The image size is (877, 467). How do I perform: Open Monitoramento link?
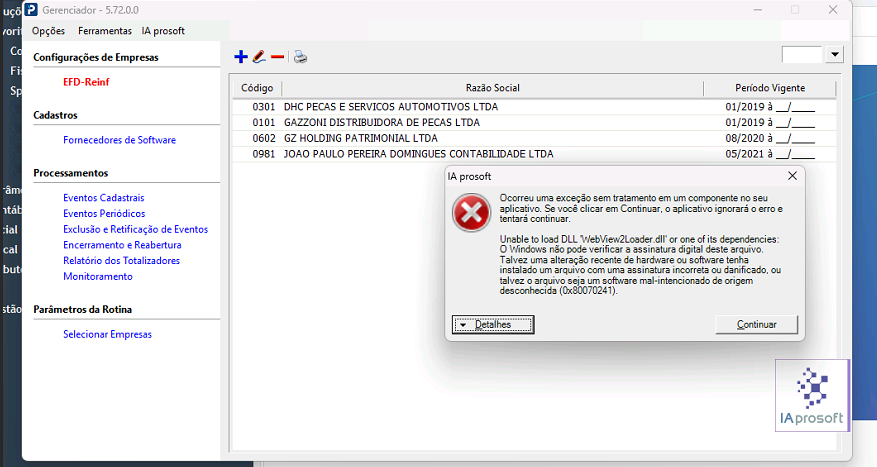point(98,276)
